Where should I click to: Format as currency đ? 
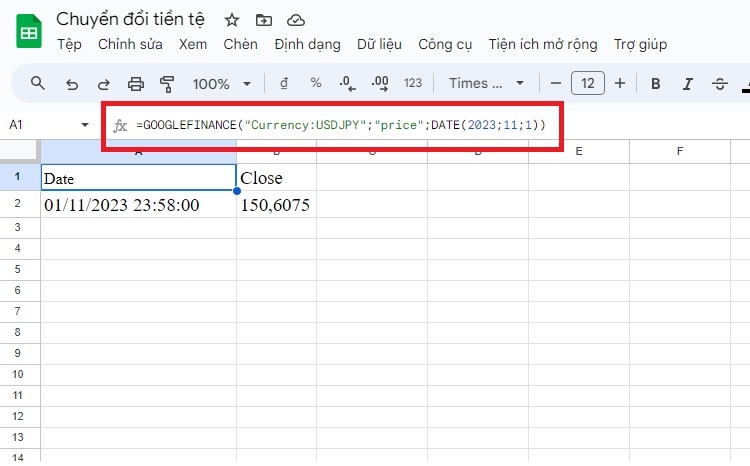pos(284,83)
